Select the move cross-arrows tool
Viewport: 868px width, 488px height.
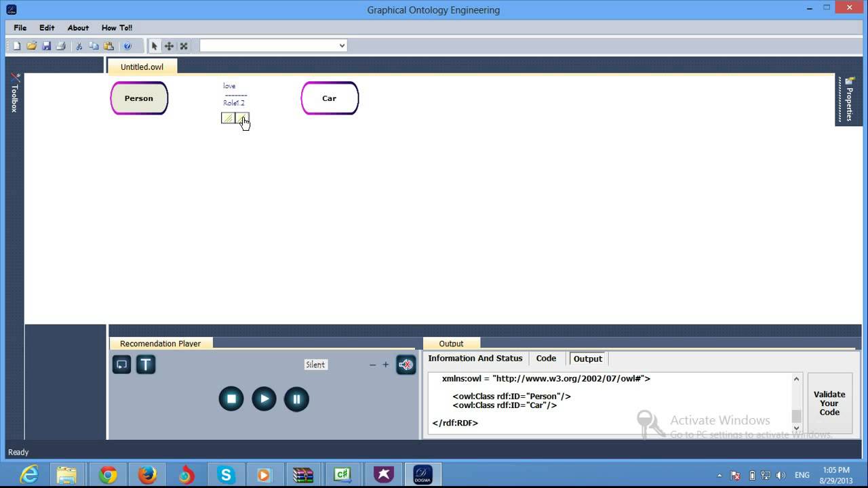(x=169, y=46)
